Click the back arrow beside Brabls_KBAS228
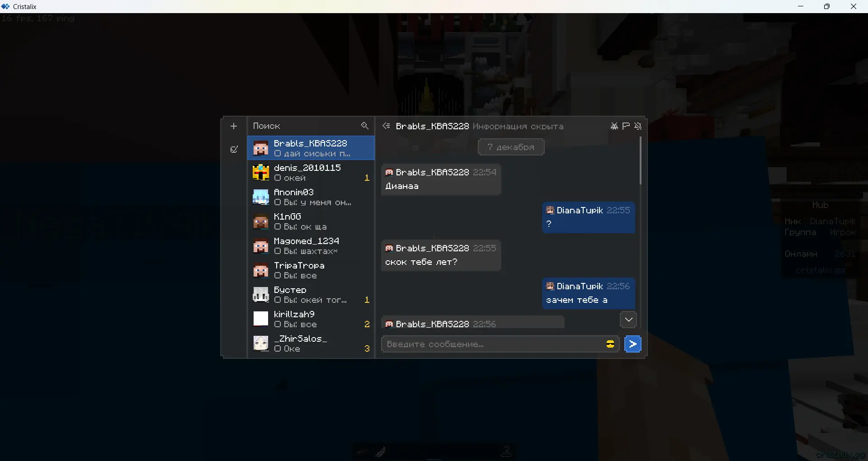The image size is (868, 461). (x=386, y=126)
